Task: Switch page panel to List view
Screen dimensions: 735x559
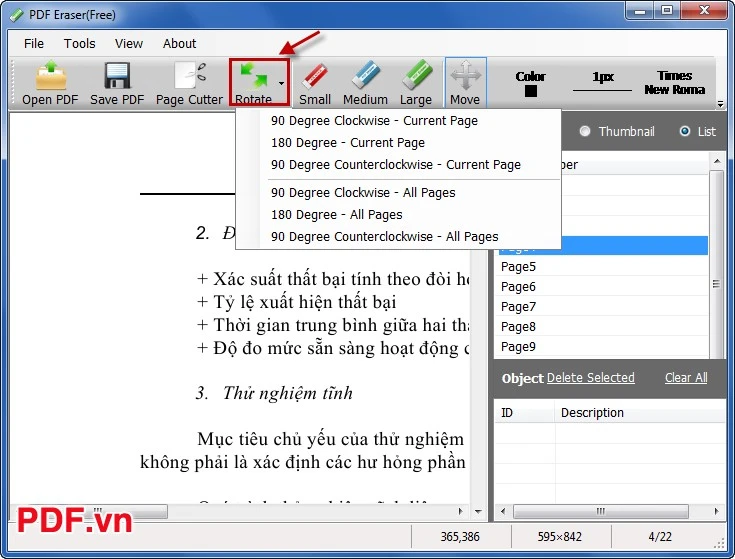Action: [x=698, y=131]
